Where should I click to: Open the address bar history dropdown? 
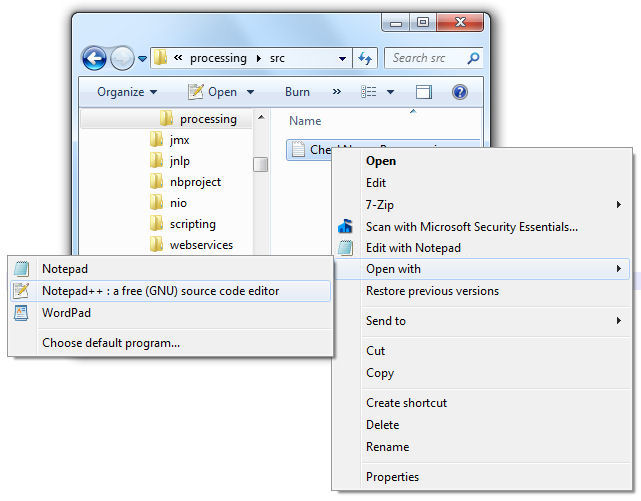pos(343,59)
